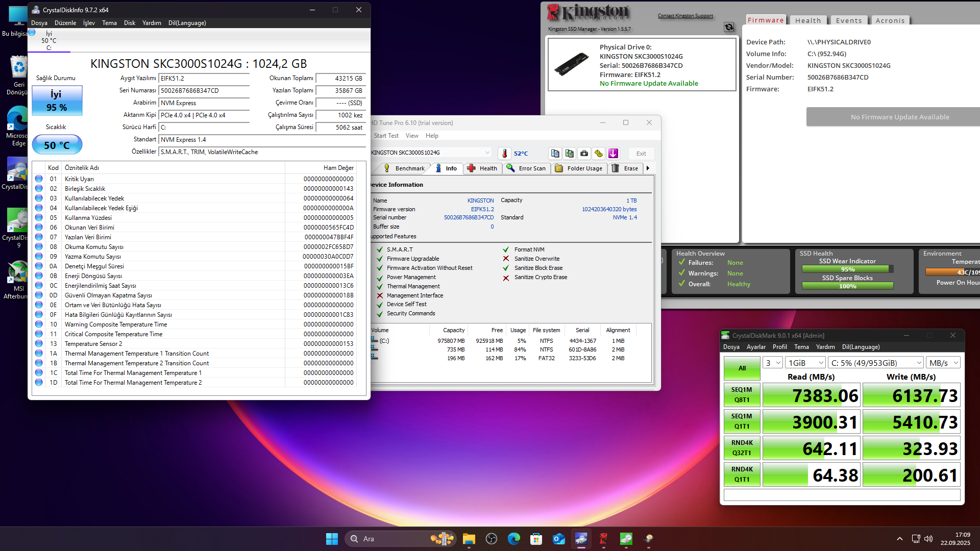Open the 1GiB test size dropdown
Viewport: 980px width, 551px height.
pos(805,363)
